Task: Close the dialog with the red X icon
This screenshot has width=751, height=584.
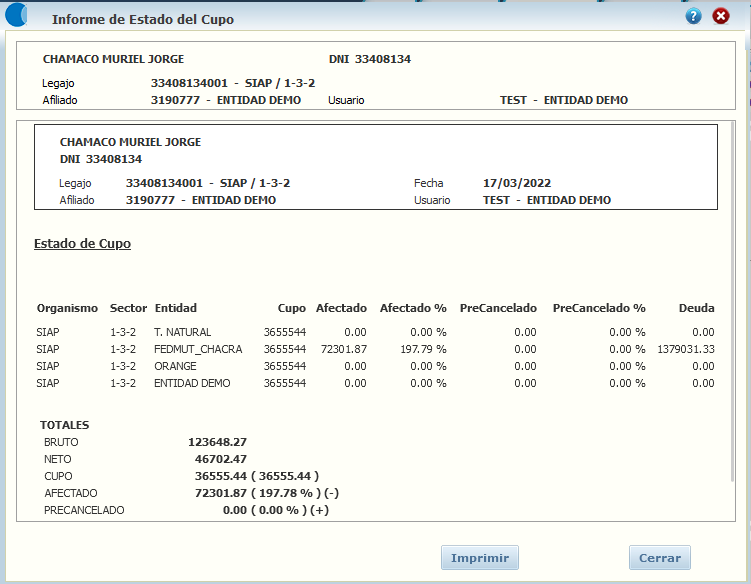Action: [720, 16]
